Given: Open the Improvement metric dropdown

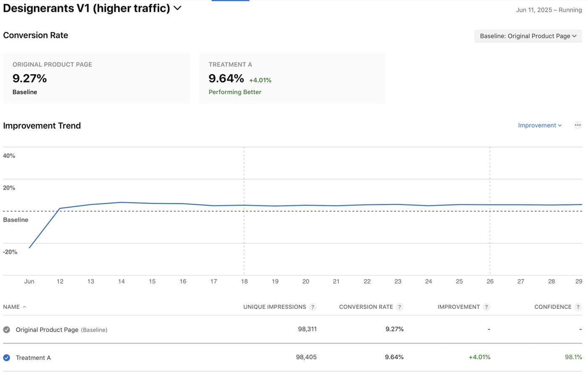Looking at the screenshot, I should [540, 125].
